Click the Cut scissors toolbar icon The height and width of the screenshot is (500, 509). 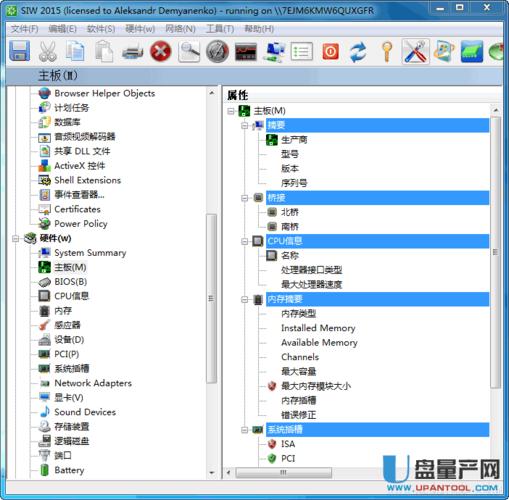click(47, 52)
